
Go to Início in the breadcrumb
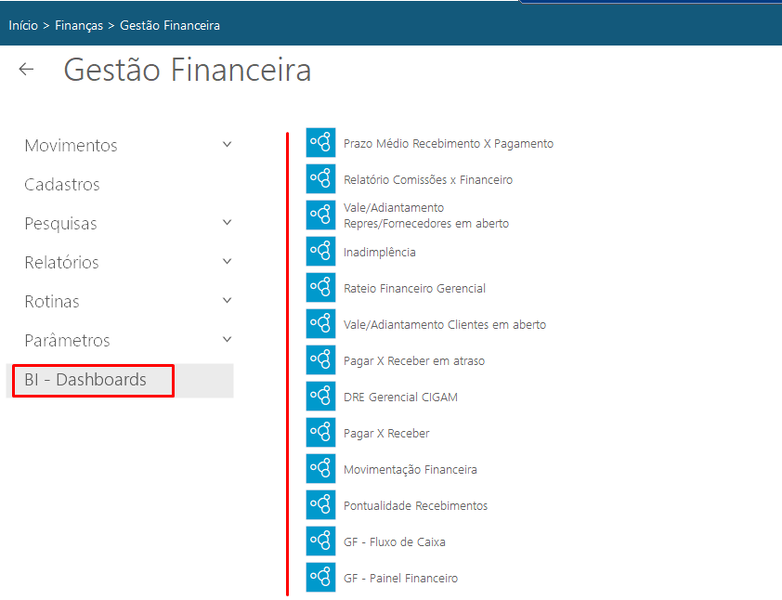point(23,25)
